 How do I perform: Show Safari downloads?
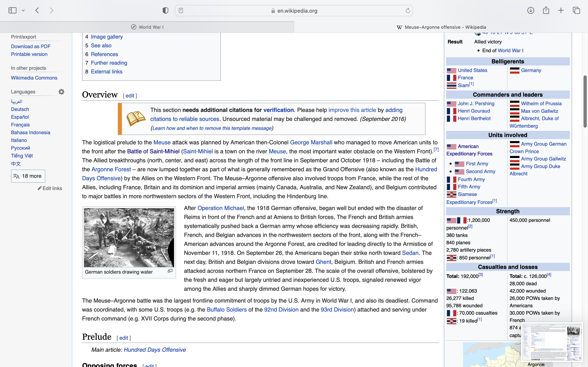(x=531, y=10)
